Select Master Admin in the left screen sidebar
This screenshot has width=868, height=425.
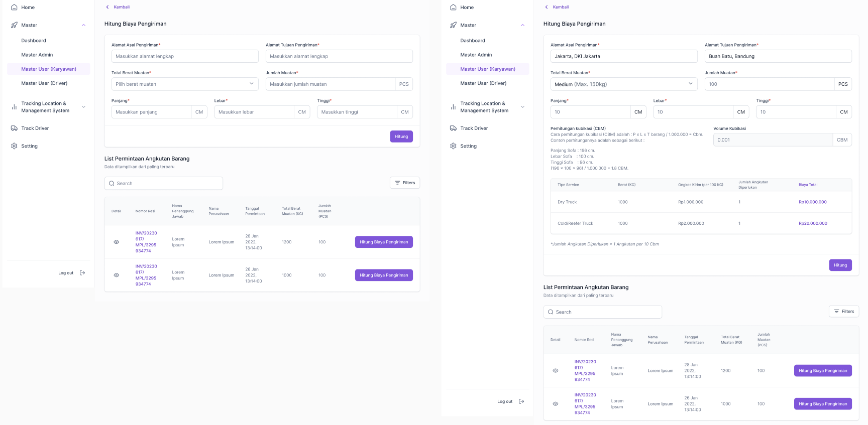click(x=37, y=55)
